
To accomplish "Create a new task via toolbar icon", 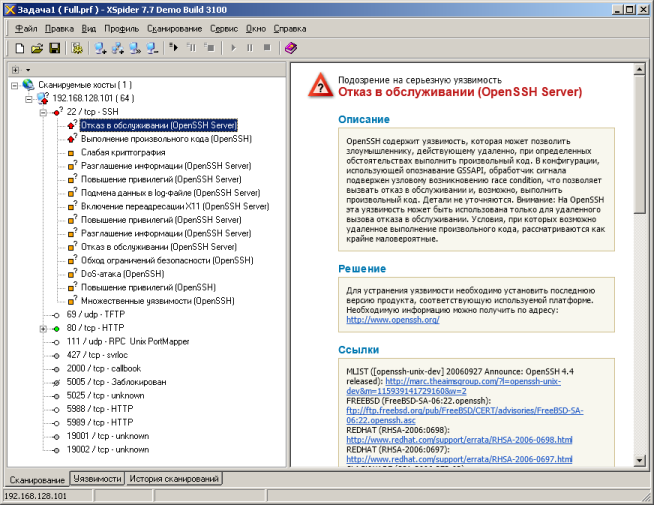I will (19, 48).
